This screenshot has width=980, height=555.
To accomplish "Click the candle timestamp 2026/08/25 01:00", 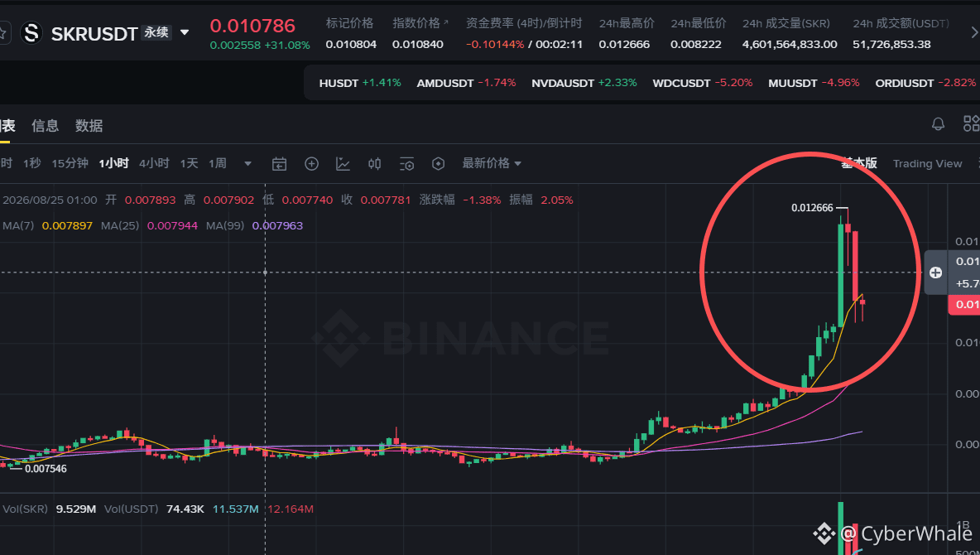I will pos(50,200).
